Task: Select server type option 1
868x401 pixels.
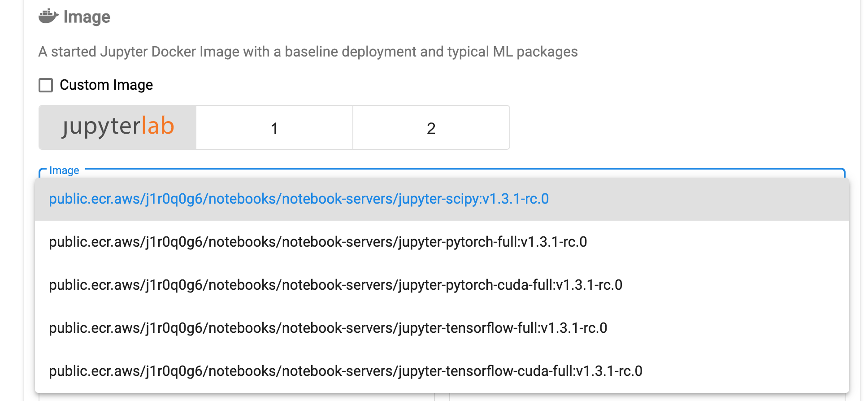Action: click(274, 127)
